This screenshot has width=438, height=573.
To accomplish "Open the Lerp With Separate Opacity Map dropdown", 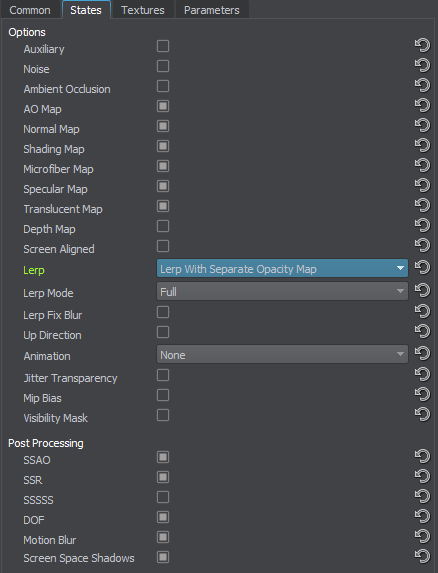I will (282, 268).
